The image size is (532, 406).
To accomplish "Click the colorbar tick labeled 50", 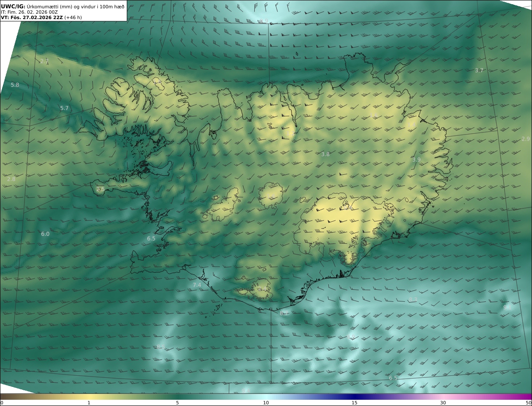I will (x=529, y=403).
